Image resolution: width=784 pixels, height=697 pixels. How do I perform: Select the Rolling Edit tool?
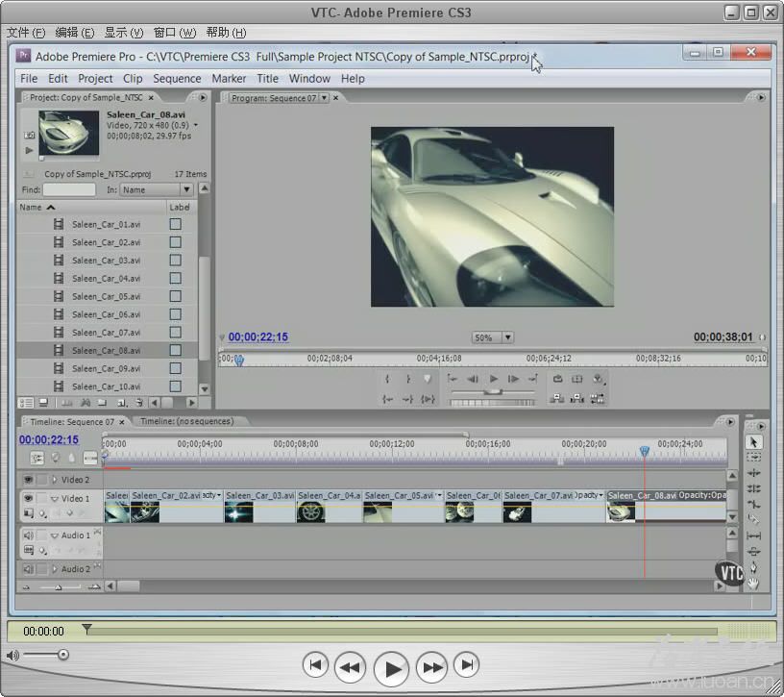coord(753,488)
